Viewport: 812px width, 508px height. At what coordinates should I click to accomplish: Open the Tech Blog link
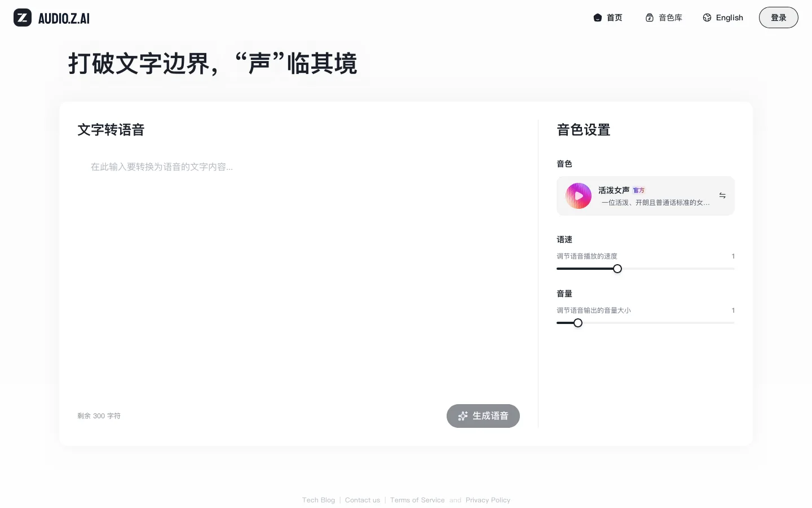click(x=319, y=500)
